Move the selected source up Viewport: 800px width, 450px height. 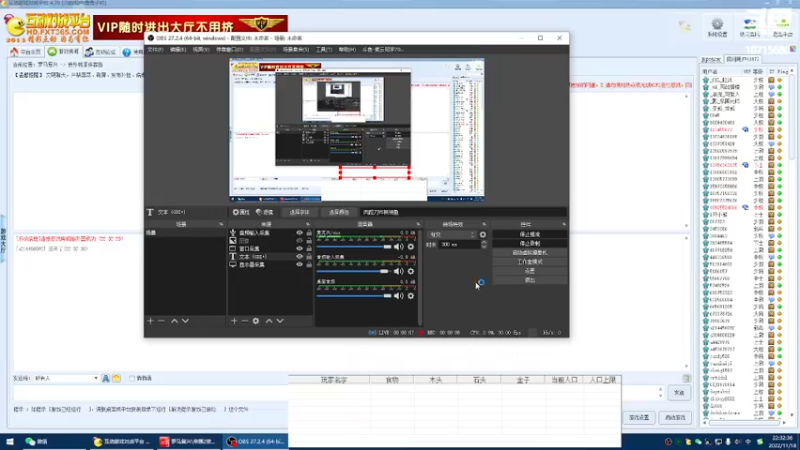pos(269,321)
